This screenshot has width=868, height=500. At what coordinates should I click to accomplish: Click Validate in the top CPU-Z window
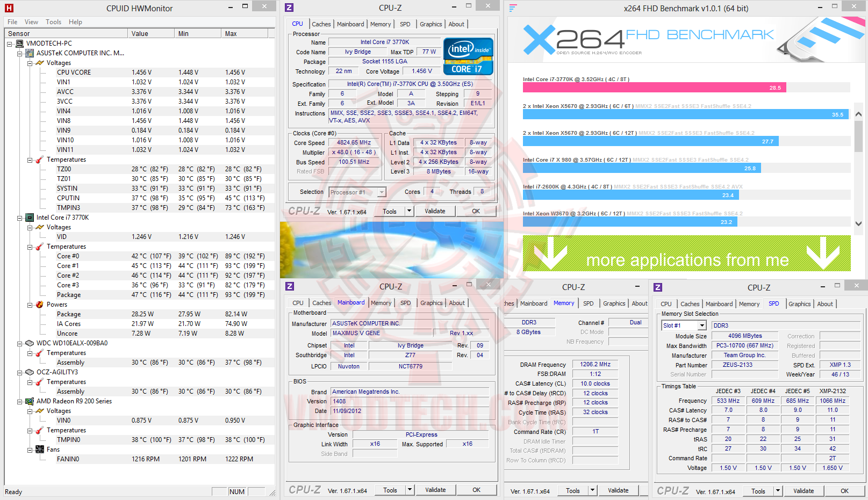point(435,211)
